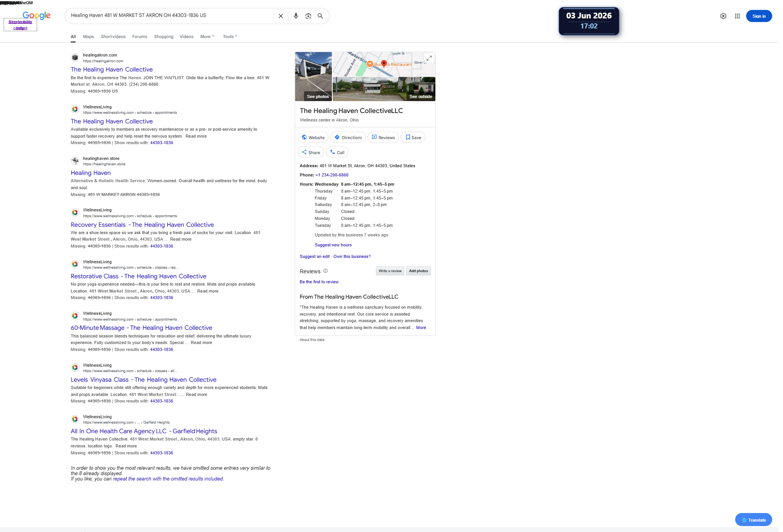Switch to the Maps tab
This screenshot has width=783, height=532.
click(x=88, y=37)
